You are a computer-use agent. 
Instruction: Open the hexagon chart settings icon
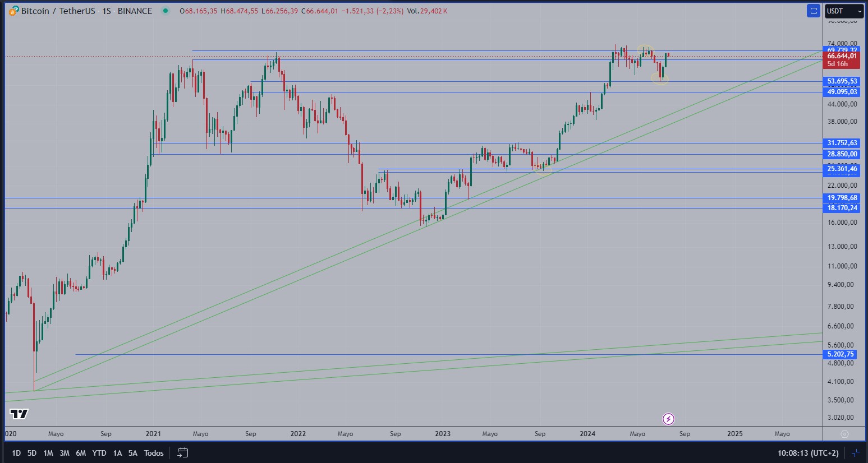(x=844, y=434)
